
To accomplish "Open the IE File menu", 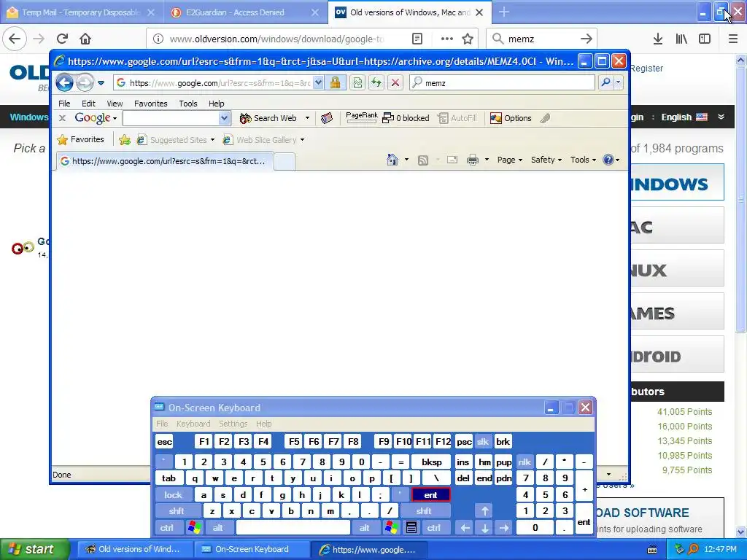I will click(64, 104).
